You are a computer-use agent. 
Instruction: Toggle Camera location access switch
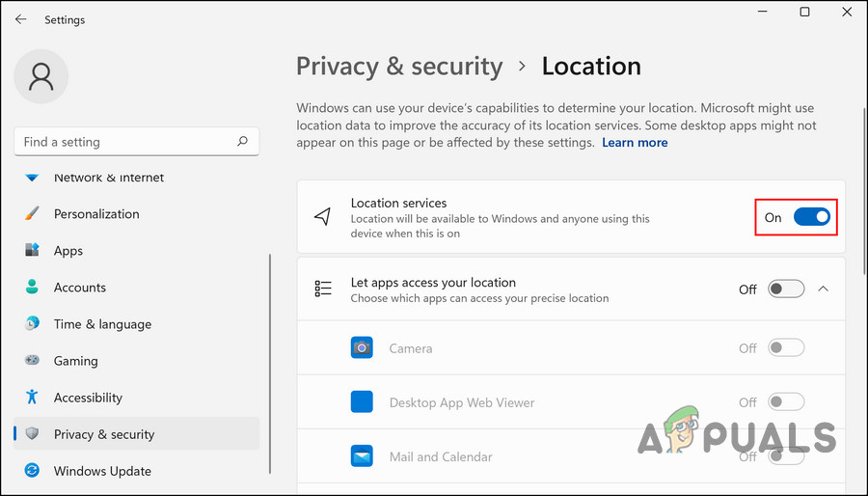786,347
